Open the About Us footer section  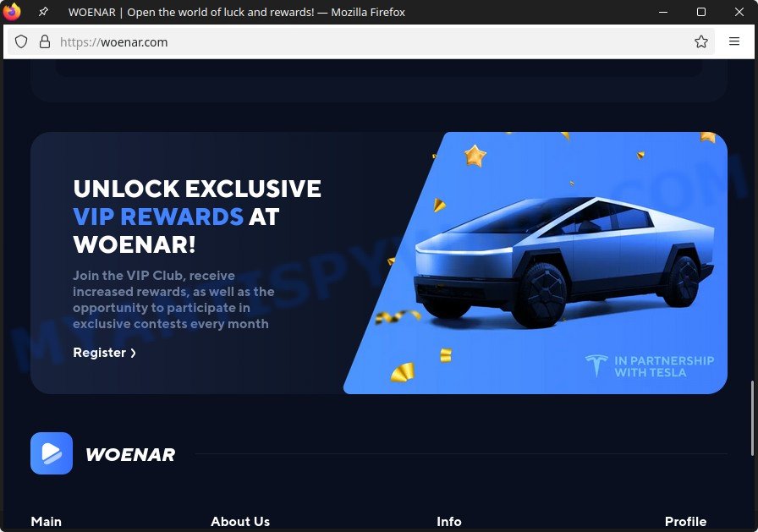(240, 521)
